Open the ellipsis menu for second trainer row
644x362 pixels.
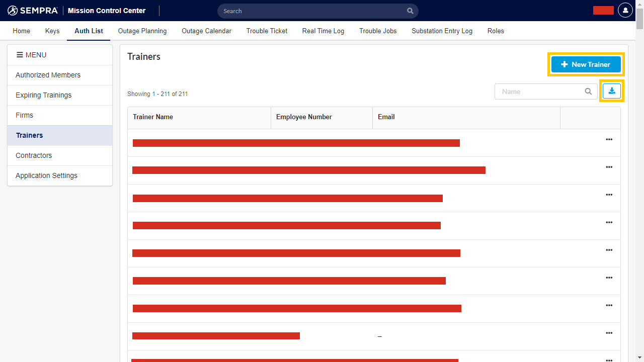pyautogui.click(x=609, y=167)
